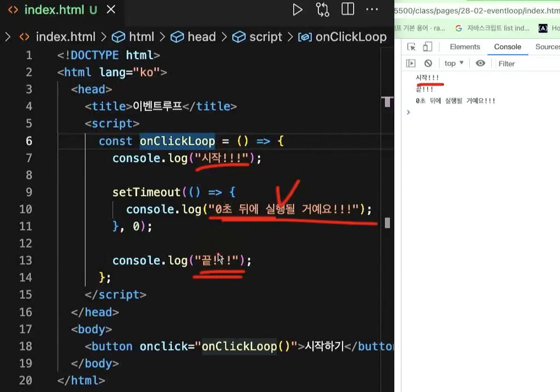The height and width of the screenshot is (392, 560).
Task: Click the closing script tag on line 15
Action: (116, 294)
